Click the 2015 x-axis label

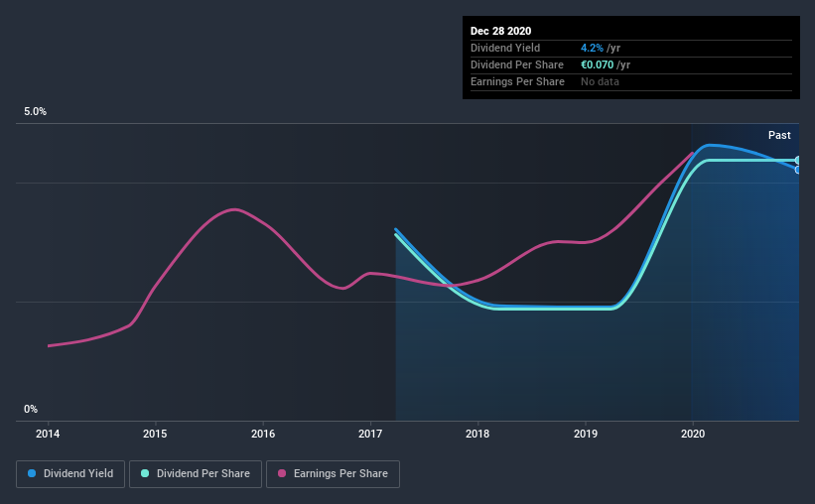(x=155, y=434)
